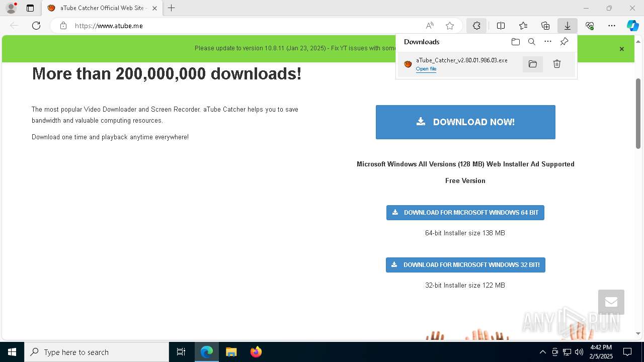Launch Copilot sidebar
The height and width of the screenshot is (362, 644).
(x=632, y=26)
